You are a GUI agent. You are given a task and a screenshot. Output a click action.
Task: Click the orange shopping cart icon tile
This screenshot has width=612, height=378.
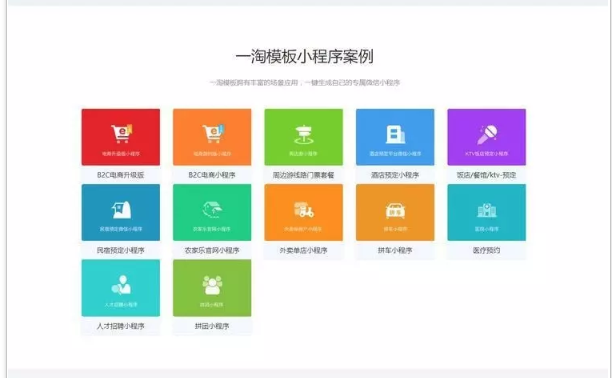212,137
